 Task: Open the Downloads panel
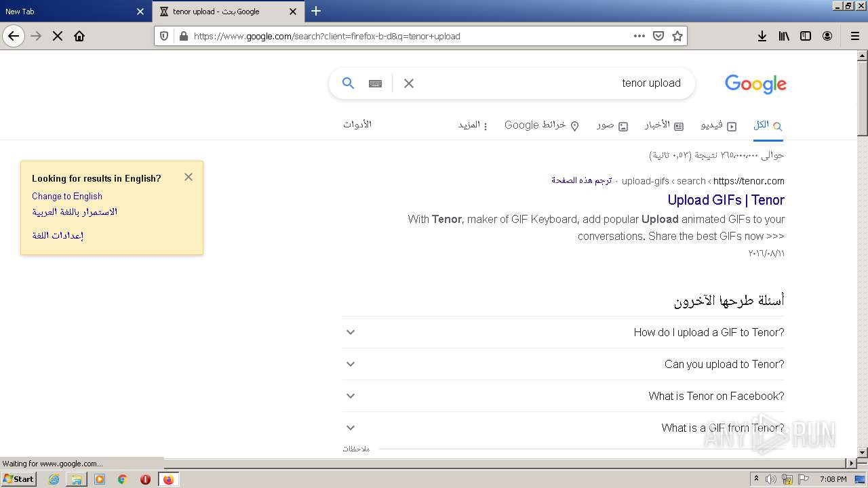tap(762, 36)
